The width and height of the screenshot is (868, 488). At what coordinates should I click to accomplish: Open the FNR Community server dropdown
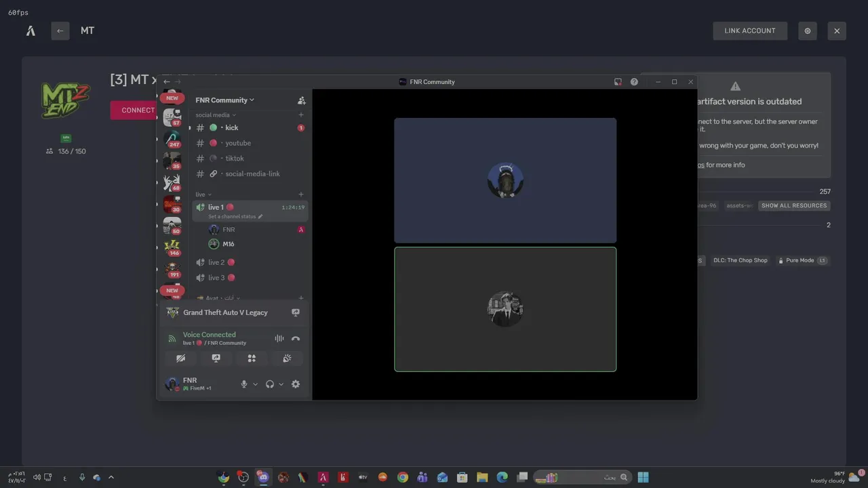[x=225, y=100]
